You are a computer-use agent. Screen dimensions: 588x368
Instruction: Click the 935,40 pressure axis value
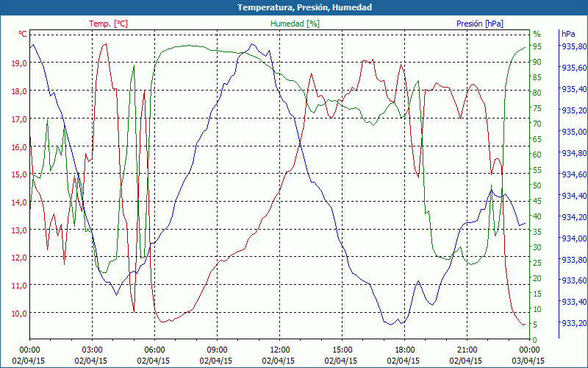(573, 89)
